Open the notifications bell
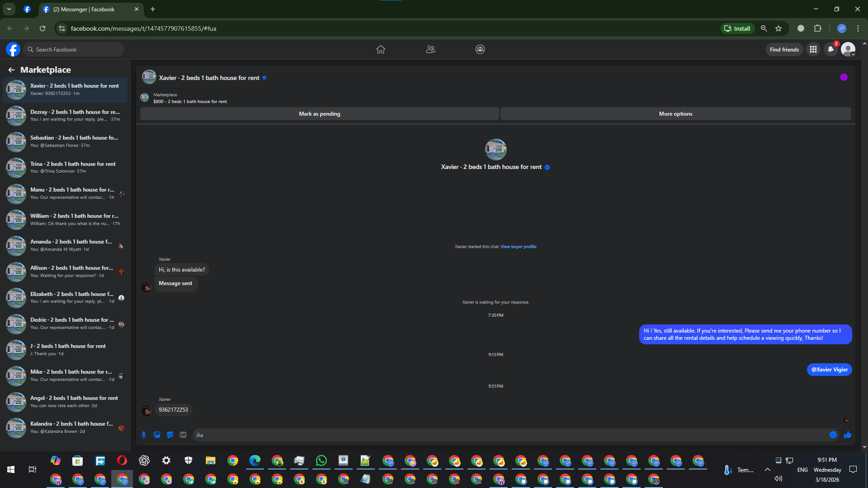This screenshot has height=488, width=868. coord(830,49)
